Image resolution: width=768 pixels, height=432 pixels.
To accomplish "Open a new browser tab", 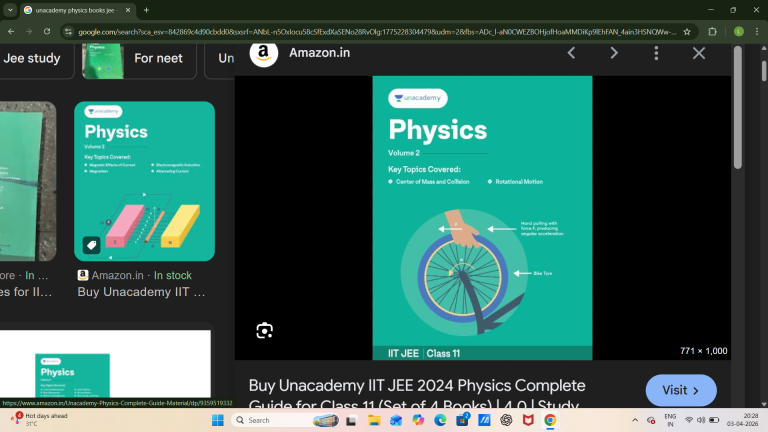I will pyautogui.click(x=146, y=10).
